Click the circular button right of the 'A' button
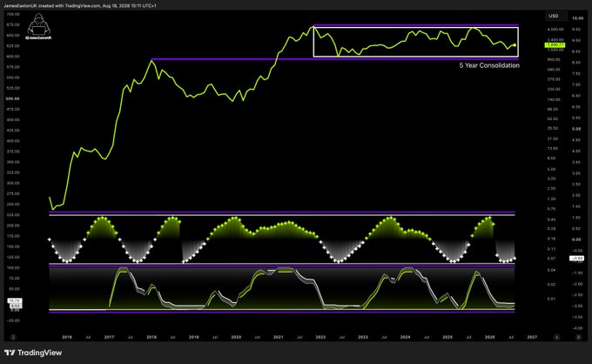 coord(578,337)
